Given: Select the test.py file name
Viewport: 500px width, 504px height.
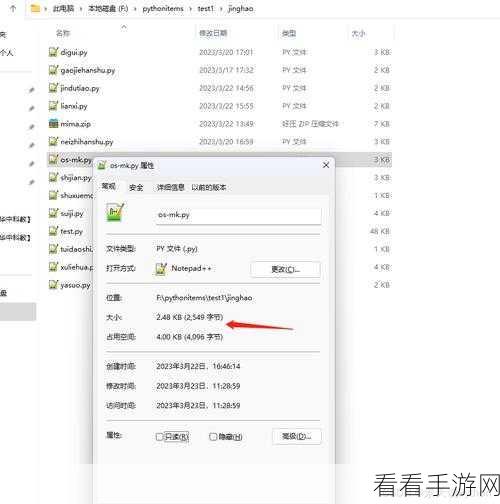Looking at the screenshot, I should 71,231.
